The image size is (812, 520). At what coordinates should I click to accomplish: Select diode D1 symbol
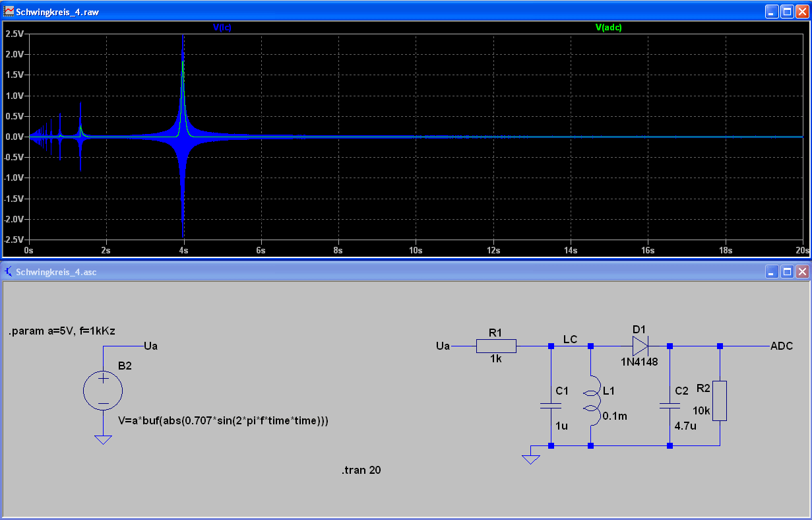pos(641,346)
